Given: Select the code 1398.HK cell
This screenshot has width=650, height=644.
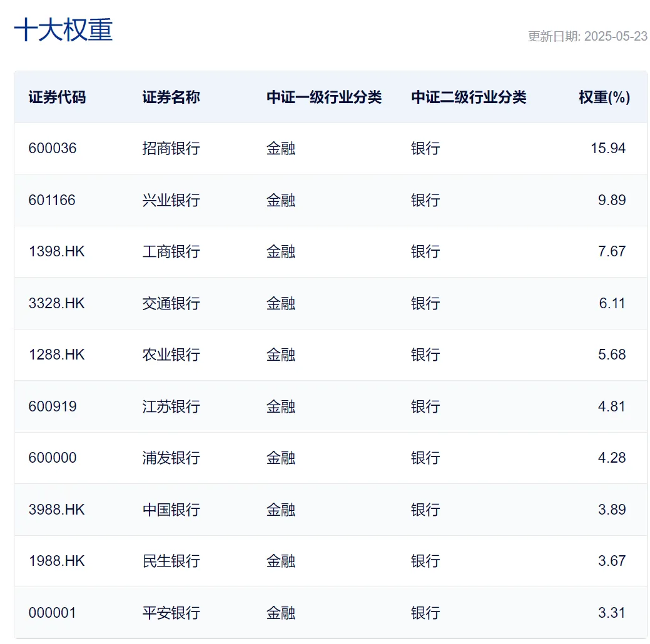Looking at the screenshot, I should pos(57,251).
